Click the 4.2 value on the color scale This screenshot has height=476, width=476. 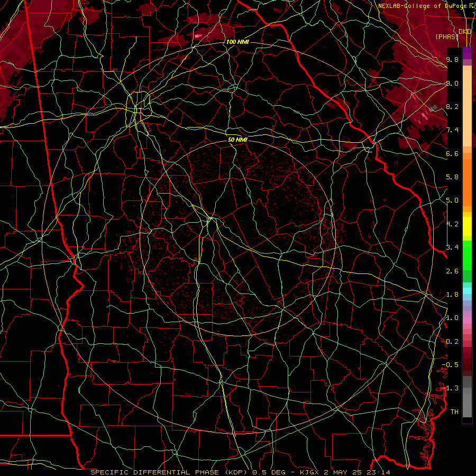452,224
